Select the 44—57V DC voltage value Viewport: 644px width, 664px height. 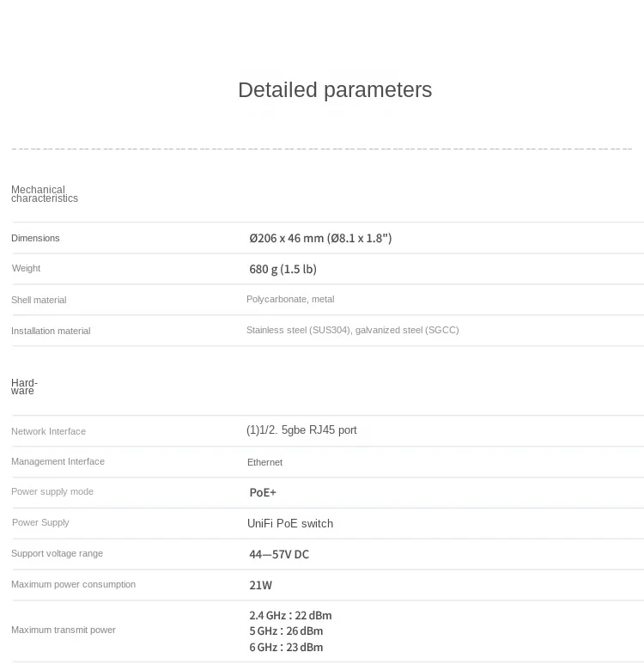279,554
